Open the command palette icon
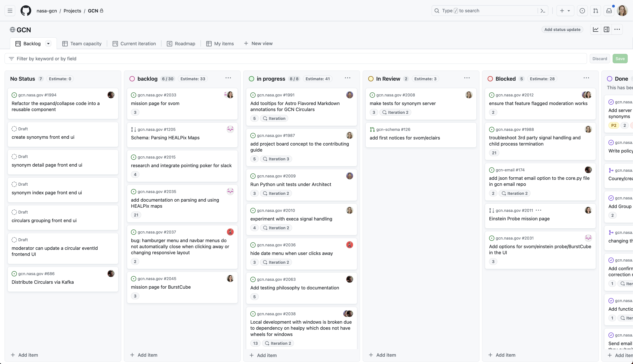The width and height of the screenshot is (633, 364). (x=543, y=11)
